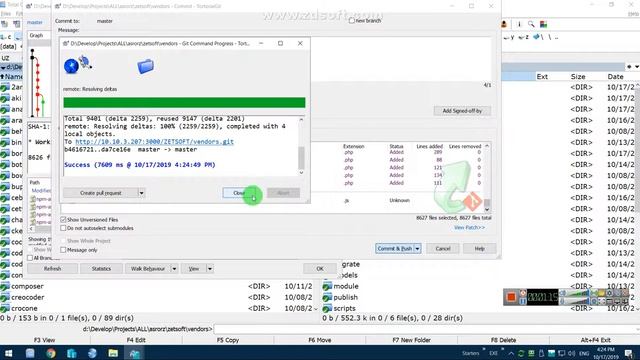Screen dimensions: 640x360
Task: Click Help in the Commit dialog
Action: 480,249
